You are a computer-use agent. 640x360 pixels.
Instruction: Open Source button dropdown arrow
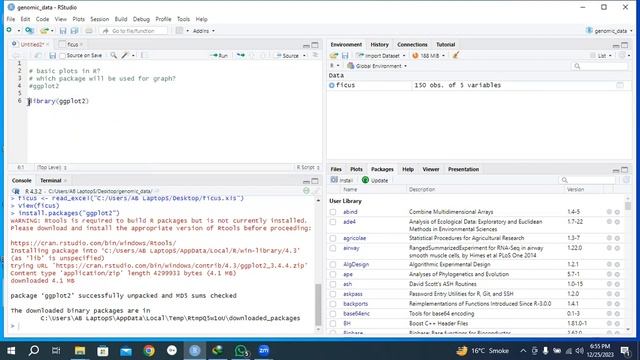pos(304,56)
